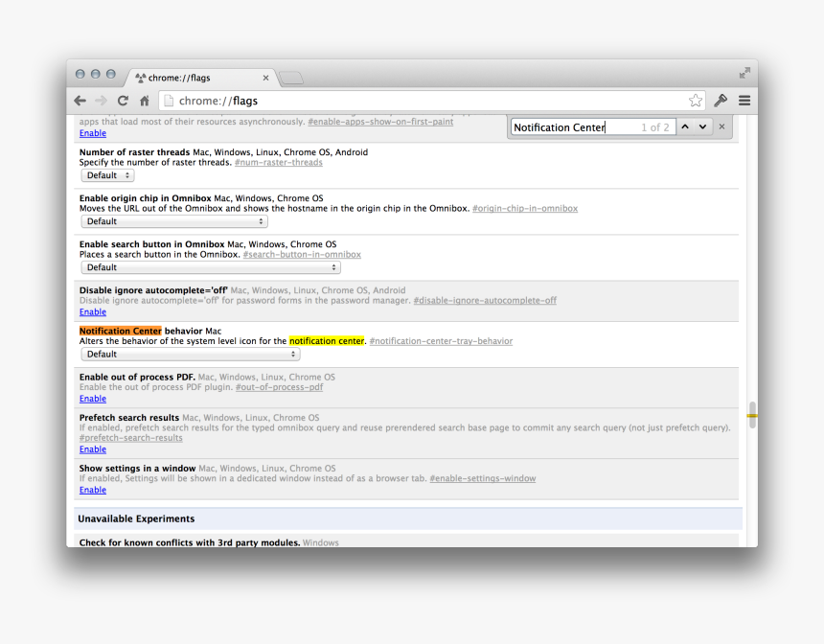This screenshot has width=824, height=644.
Task: Bookmark this page with the star icon
Action: tap(696, 101)
